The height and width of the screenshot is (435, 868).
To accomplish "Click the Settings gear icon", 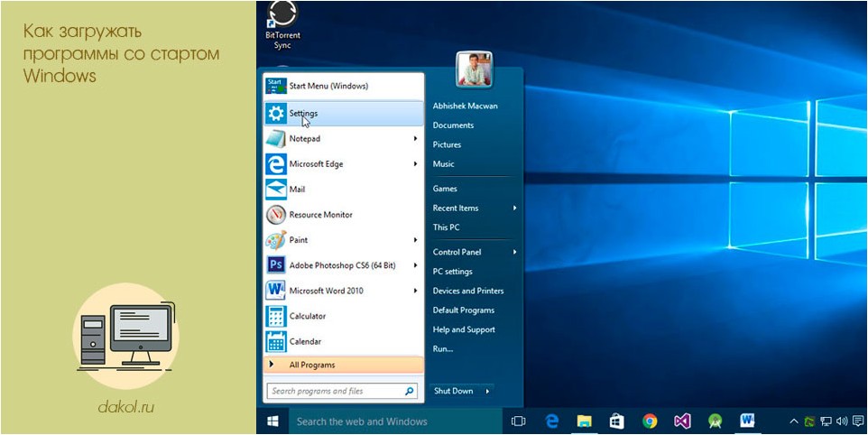I will (276, 114).
